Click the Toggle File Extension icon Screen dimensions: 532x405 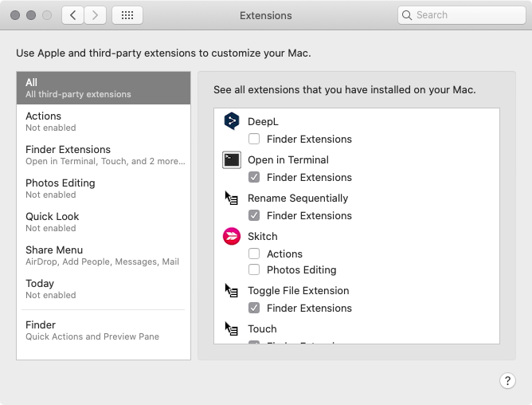[232, 290]
